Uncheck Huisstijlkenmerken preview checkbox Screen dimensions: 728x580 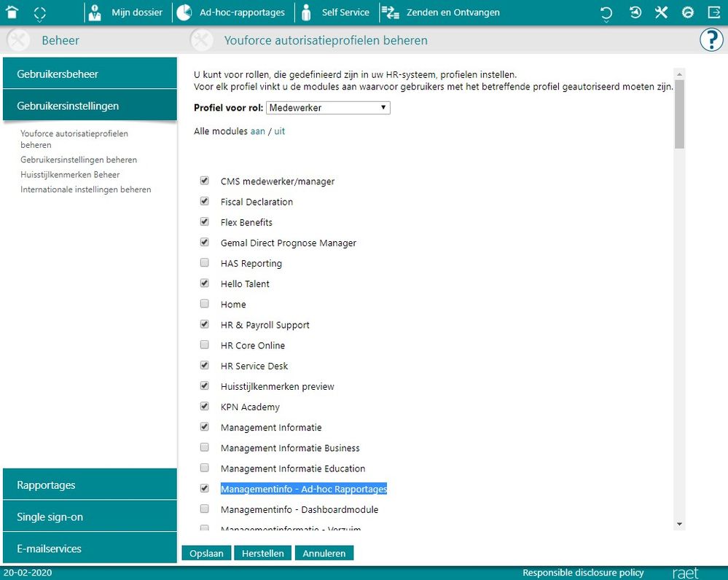coord(204,385)
